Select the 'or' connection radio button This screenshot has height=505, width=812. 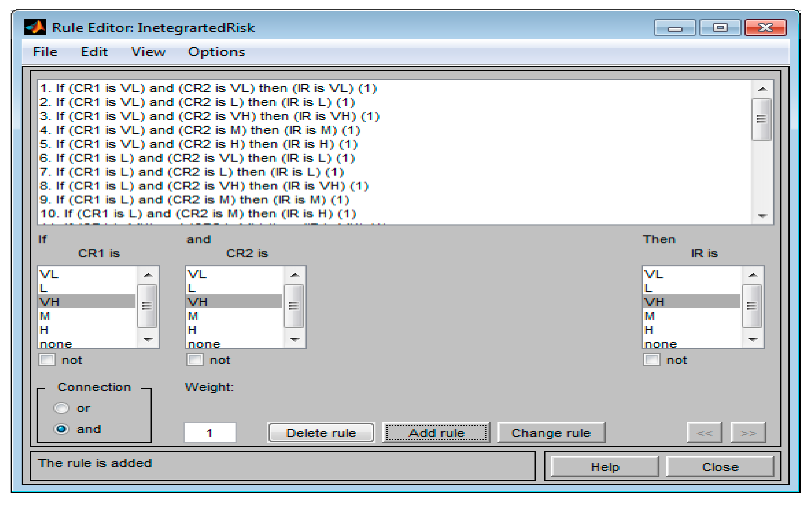coord(62,408)
